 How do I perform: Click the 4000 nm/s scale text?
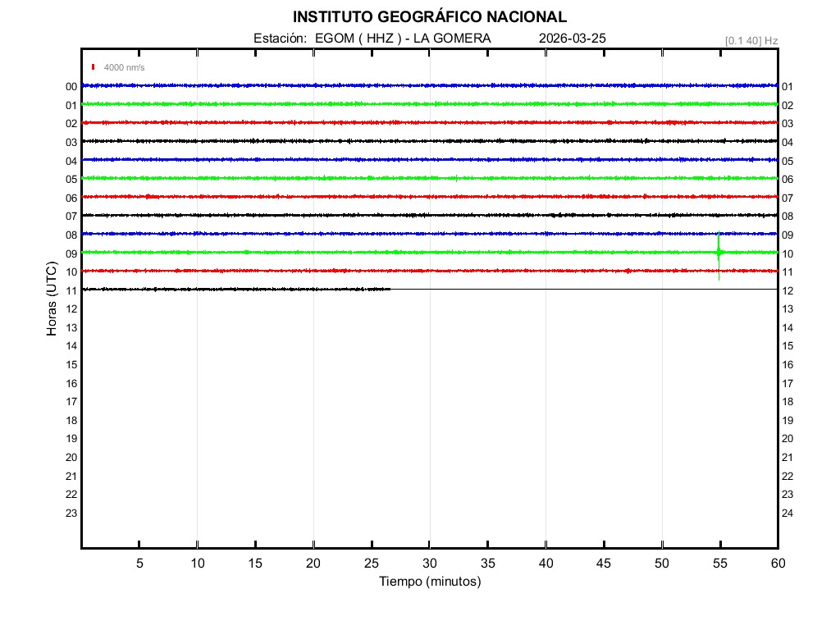point(124,67)
